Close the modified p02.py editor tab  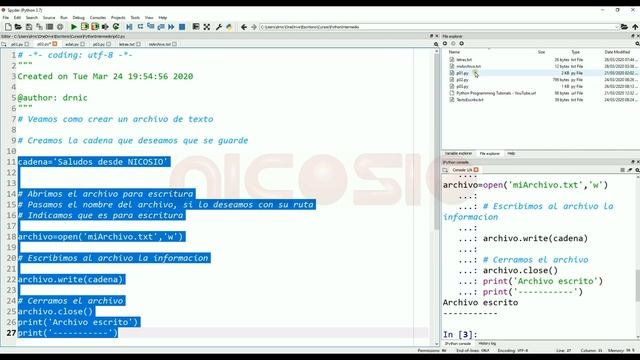pyautogui.click(x=55, y=44)
